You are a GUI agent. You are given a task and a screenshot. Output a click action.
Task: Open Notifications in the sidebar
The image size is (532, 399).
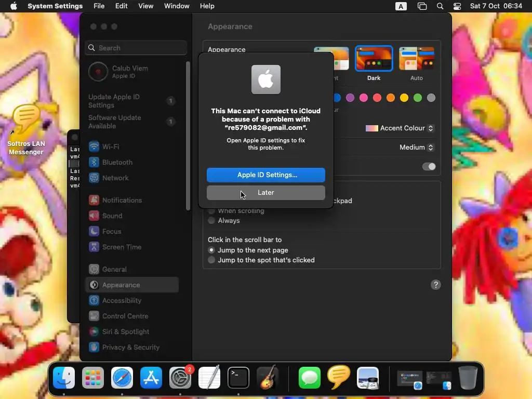pos(131,200)
